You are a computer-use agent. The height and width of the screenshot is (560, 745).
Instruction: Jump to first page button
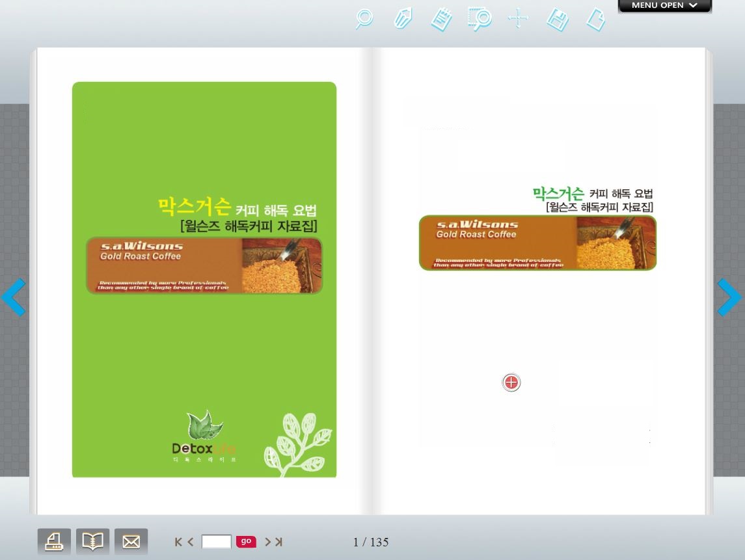(x=178, y=542)
